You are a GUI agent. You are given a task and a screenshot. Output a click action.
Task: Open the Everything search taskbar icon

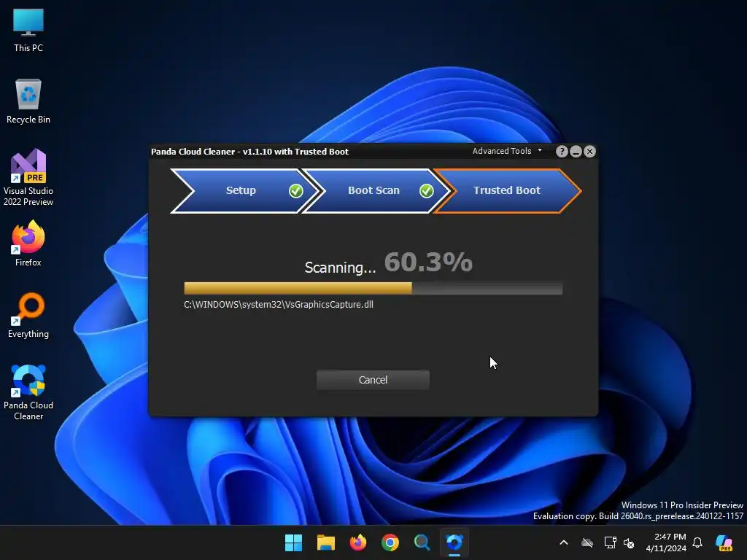(422, 542)
